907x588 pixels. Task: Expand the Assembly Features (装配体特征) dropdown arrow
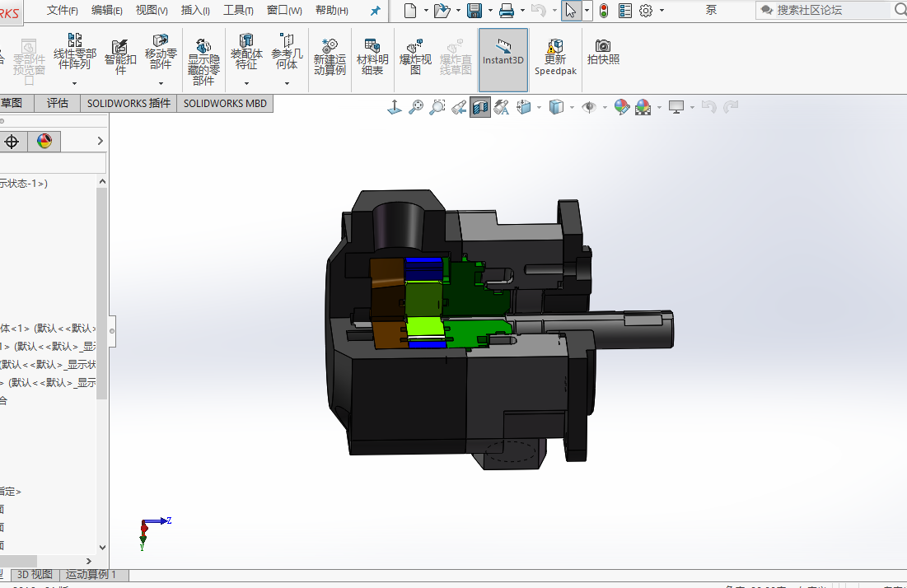[x=245, y=83]
